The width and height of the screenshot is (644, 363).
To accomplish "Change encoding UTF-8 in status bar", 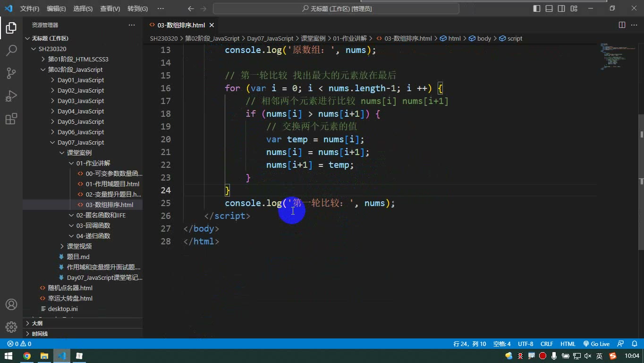I will pyautogui.click(x=525, y=344).
